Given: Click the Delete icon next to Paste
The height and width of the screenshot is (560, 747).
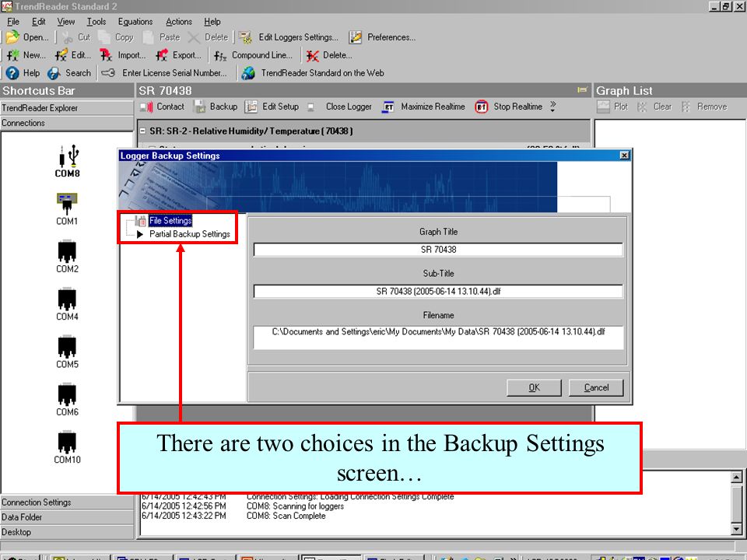Looking at the screenshot, I should [209, 37].
